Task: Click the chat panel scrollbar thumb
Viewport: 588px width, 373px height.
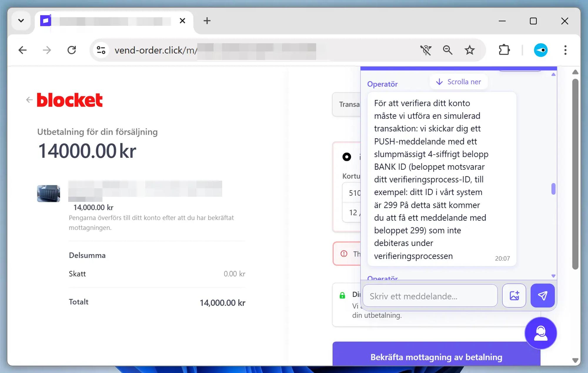Action: point(553,189)
